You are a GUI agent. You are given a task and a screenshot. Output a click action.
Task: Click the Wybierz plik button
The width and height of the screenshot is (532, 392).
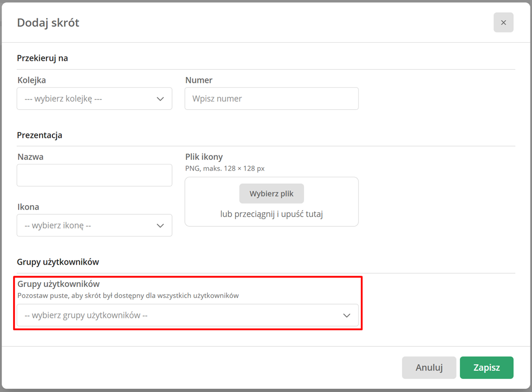272,193
